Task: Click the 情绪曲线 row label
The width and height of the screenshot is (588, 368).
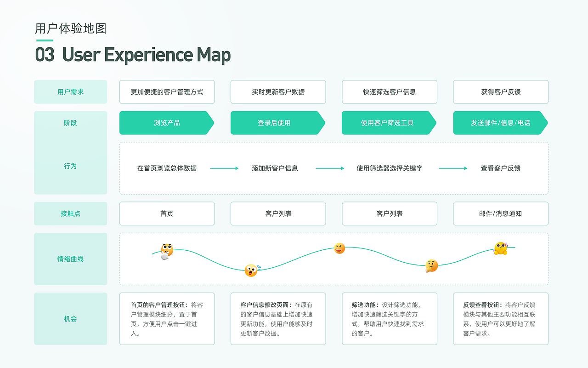Action: point(71,259)
